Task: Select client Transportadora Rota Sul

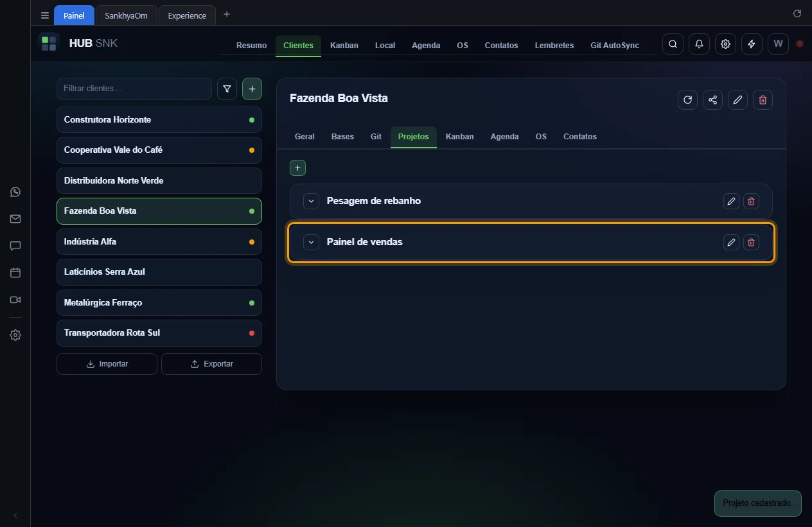Action: pyautogui.click(x=159, y=333)
